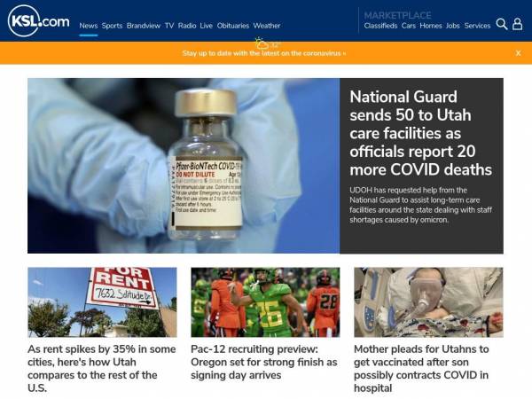
Task: Click the weather cloud icon
Action: point(262,43)
